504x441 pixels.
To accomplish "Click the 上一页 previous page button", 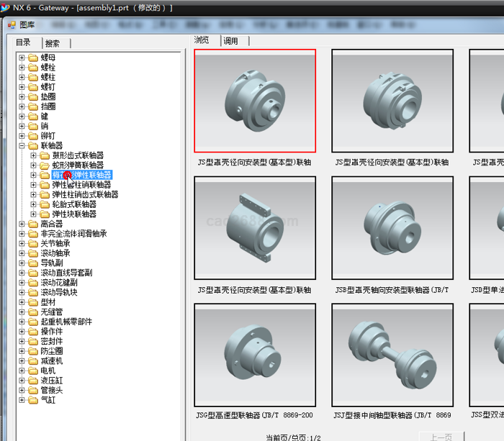I will (x=441, y=437).
